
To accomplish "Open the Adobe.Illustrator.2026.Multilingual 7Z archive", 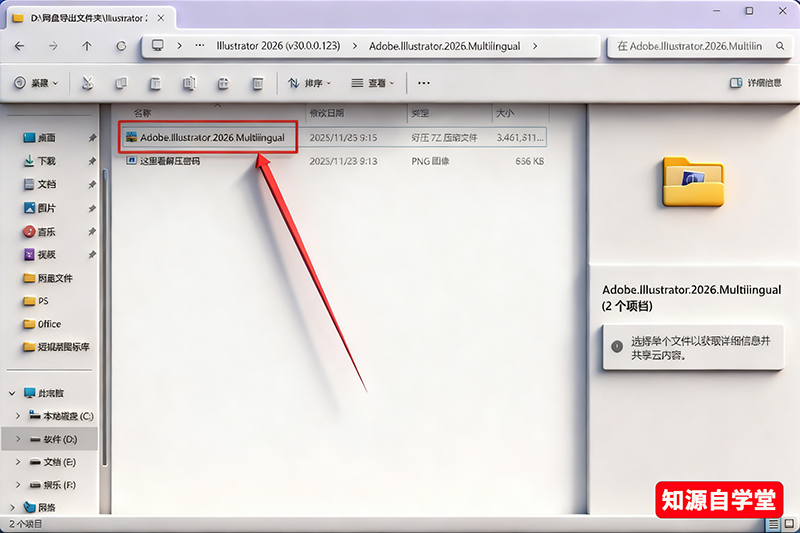I will (218, 137).
